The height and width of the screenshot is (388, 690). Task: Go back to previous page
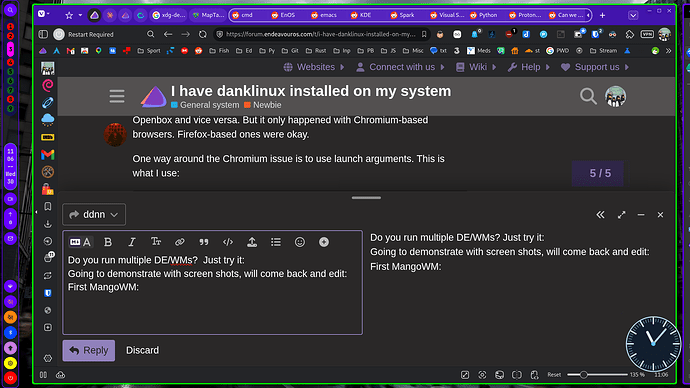[x=168, y=34]
